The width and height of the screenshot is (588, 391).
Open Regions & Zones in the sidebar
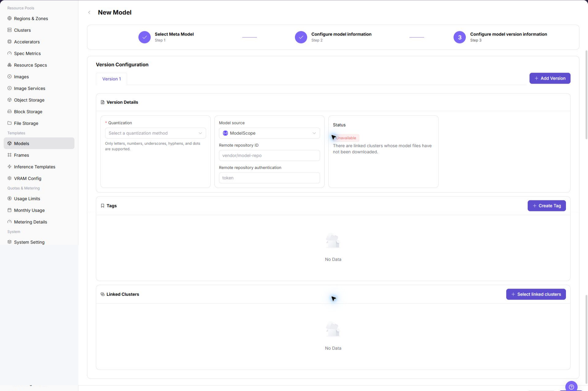click(39, 18)
